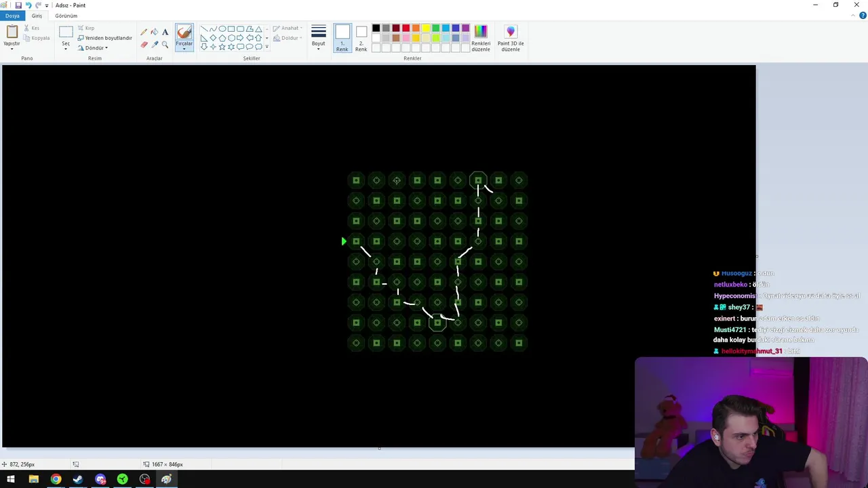Screen dimensions: 868x488
Task: Open Renkleri düzenle color editor
Action: pos(481,39)
